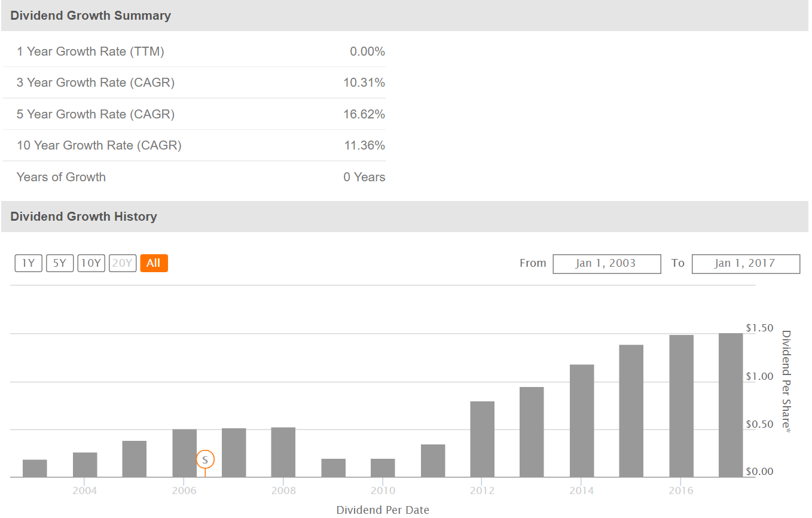Click the Dividend Per Date axis title
The width and height of the screenshot is (812, 518).
pyautogui.click(x=383, y=510)
